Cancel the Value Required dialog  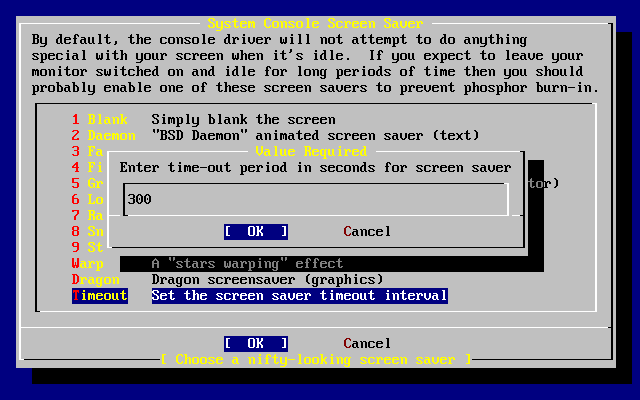367,232
